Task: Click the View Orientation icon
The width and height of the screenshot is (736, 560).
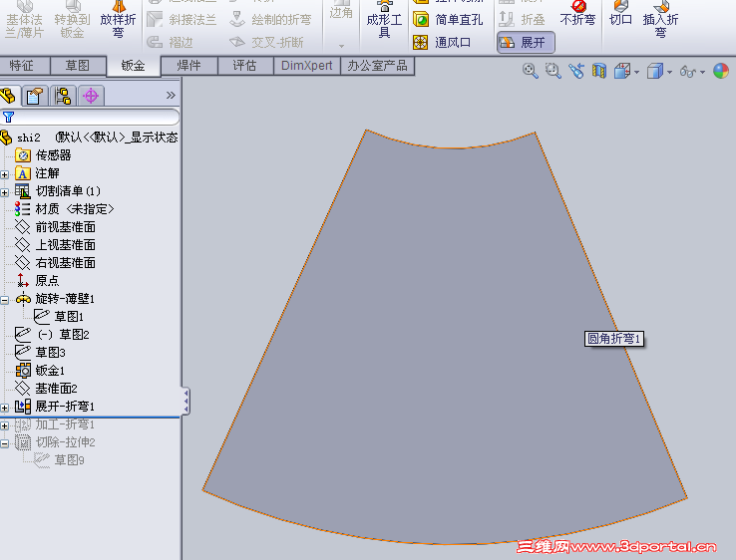Action: click(622, 72)
